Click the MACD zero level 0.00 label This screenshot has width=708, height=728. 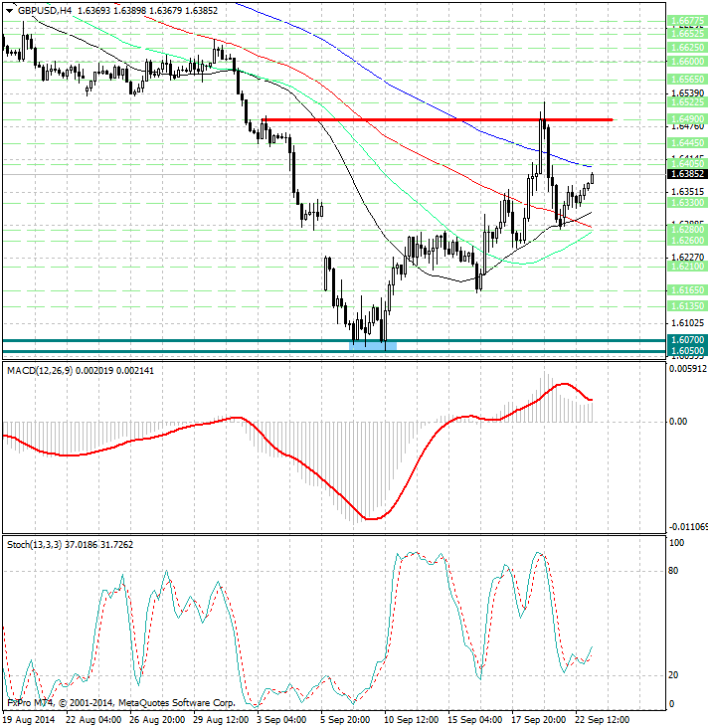(678, 421)
